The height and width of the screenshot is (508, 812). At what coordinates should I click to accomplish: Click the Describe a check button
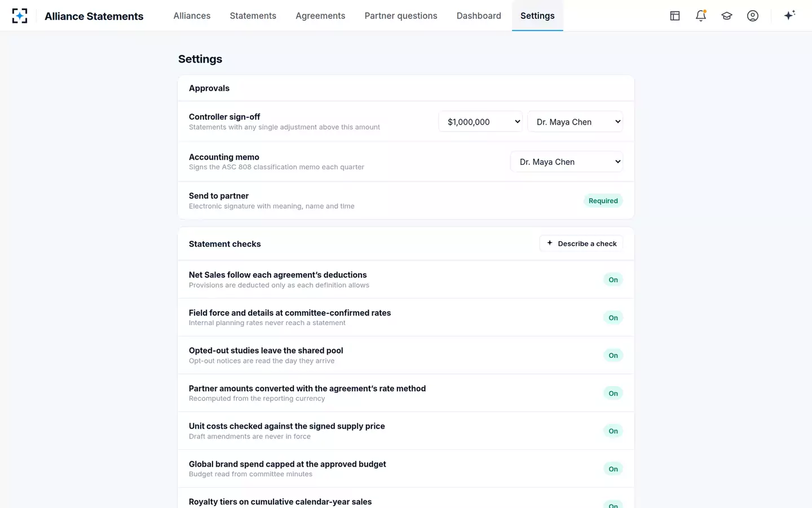point(581,244)
